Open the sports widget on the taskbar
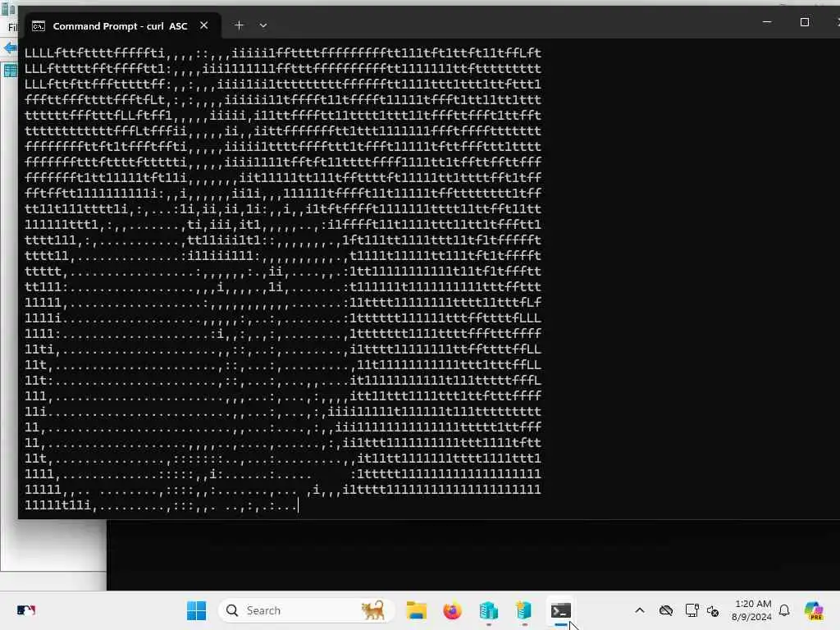 pos(25,610)
